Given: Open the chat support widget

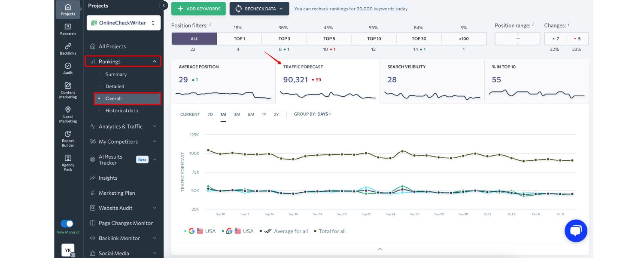Looking at the screenshot, I should (576, 230).
